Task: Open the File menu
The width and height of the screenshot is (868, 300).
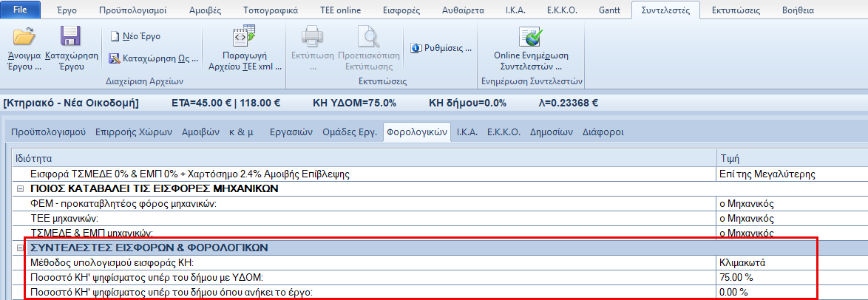Action: tap(21, 11)
